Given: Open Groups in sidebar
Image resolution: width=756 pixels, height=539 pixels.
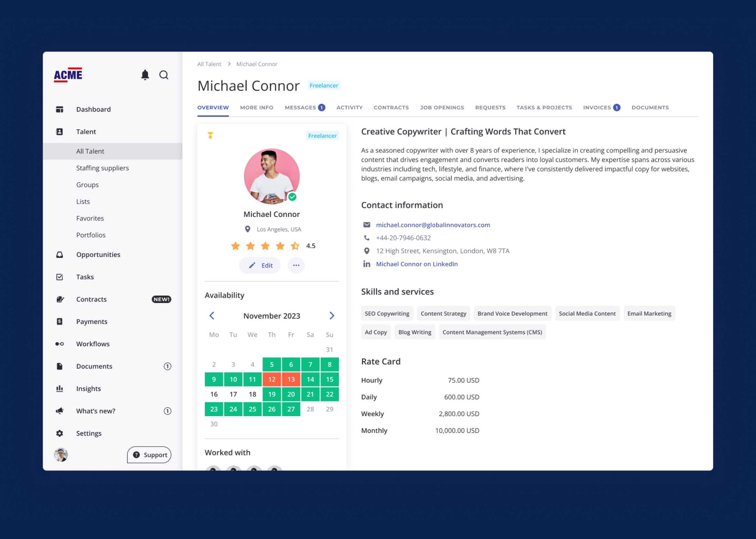Looking at the screenshot, I should click(x=87, y=185).
